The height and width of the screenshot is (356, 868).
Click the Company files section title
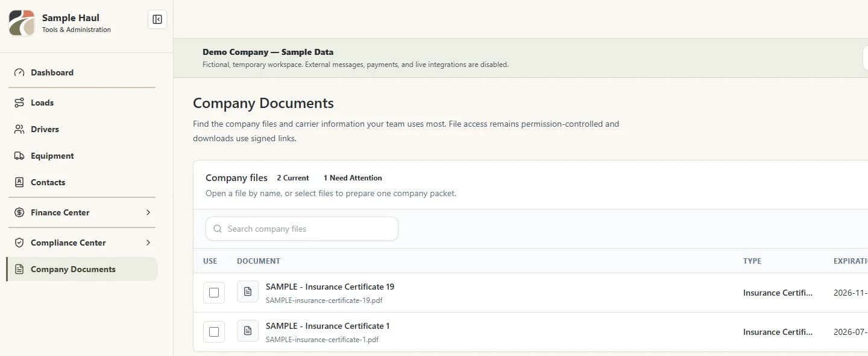pyautogui.click(x=236, y=178)
